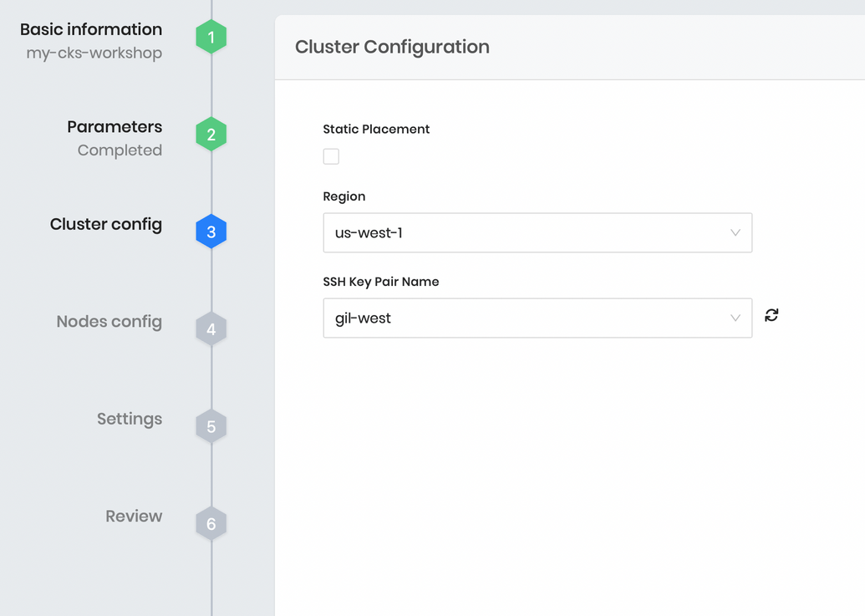Click the step 4 Nodes config hexagon
This screenshot has width=865, height=616.
coord(211,329)
